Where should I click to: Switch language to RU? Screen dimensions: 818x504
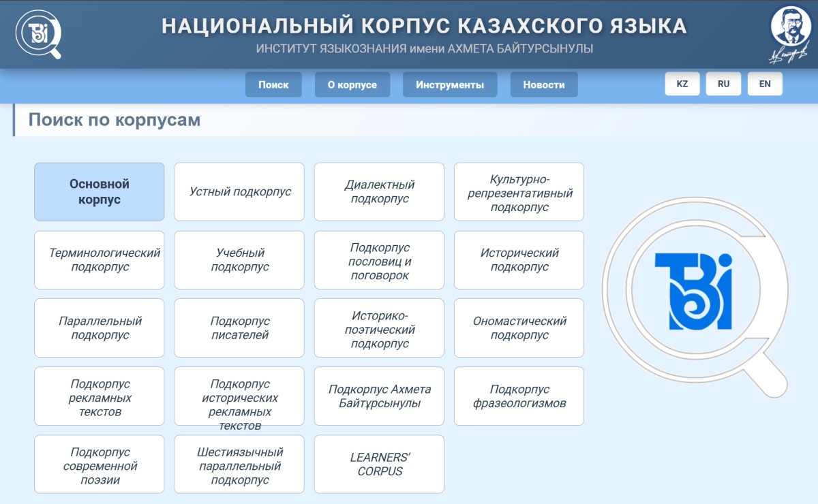pyautogui.click(x=723, y=84)
